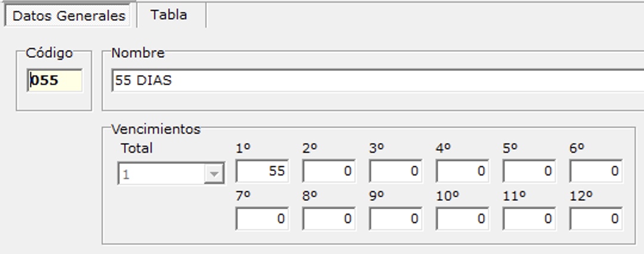The height and width of the screenshot is (254, 644).
Task: Focus the 11º vencimiento field
Action: tap(529, 219)
